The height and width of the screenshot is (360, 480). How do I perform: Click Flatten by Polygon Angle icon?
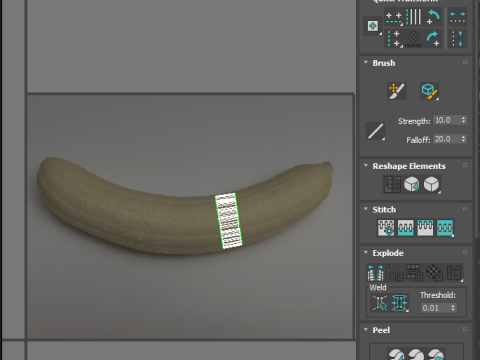point(395,273)
